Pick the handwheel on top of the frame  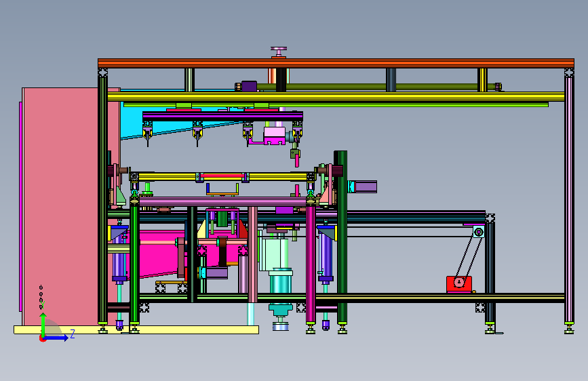279,52
